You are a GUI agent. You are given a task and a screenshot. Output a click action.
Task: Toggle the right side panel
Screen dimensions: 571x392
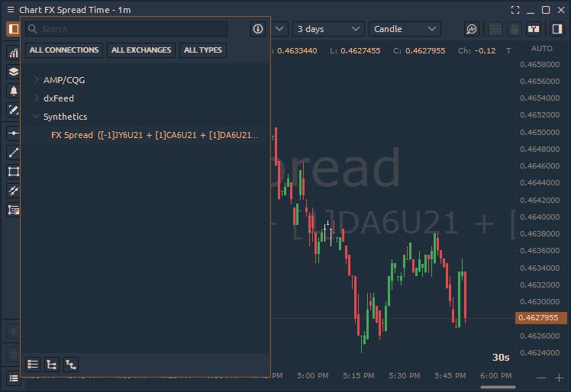[x=556, y=29]
